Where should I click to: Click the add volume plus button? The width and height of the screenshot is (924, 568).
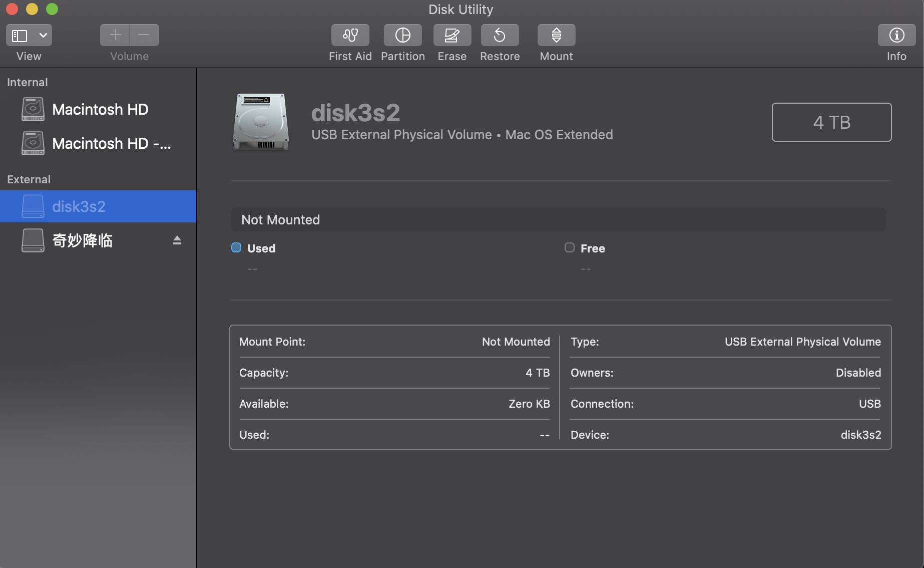pyautogui.click(x=115, y=35)
